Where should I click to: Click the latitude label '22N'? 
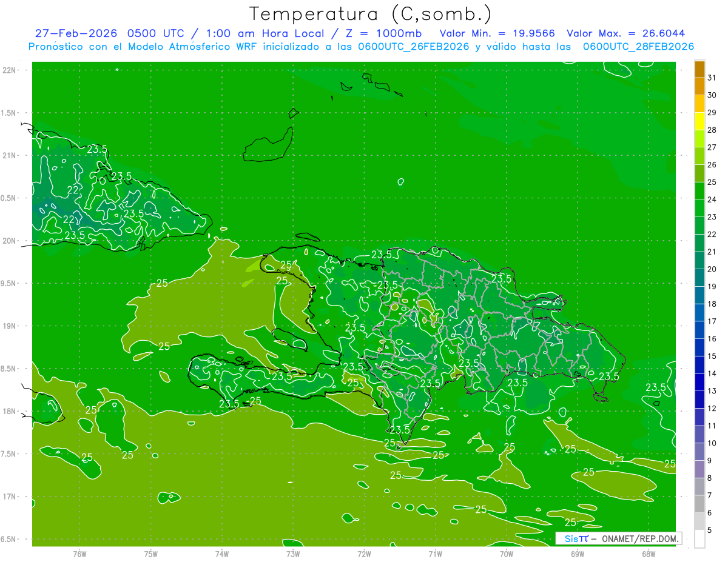(10, 70)
